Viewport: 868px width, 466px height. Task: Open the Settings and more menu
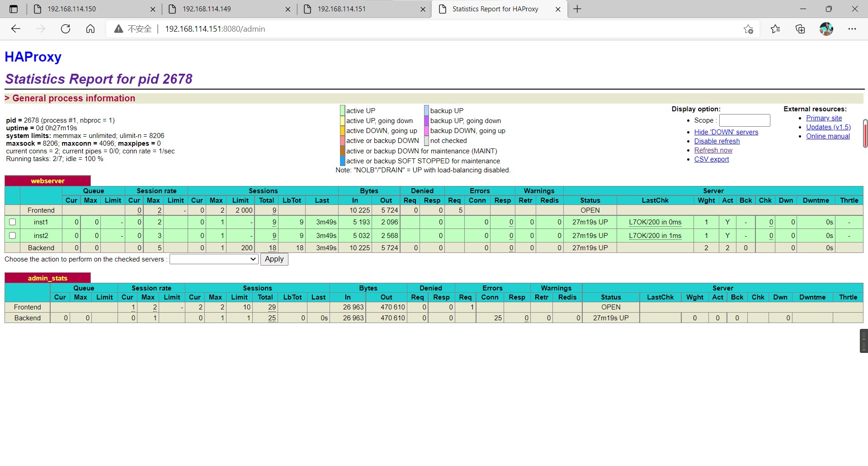tap(853, 29)
